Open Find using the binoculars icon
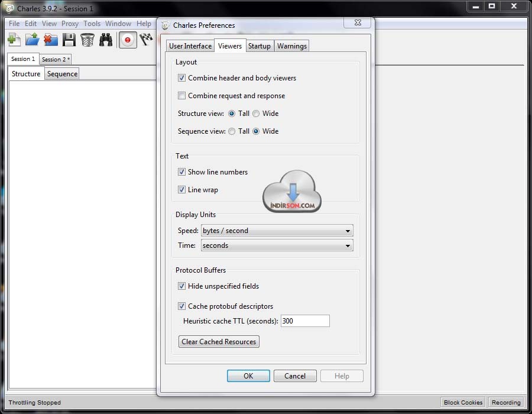532x414 pixels. pos(106,40)
